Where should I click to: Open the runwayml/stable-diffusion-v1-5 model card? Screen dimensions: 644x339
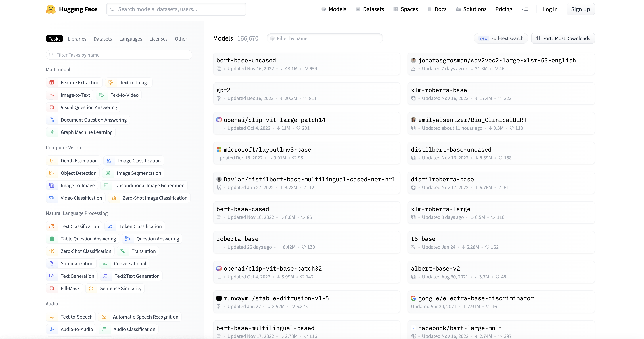click(x=306, y=302)
